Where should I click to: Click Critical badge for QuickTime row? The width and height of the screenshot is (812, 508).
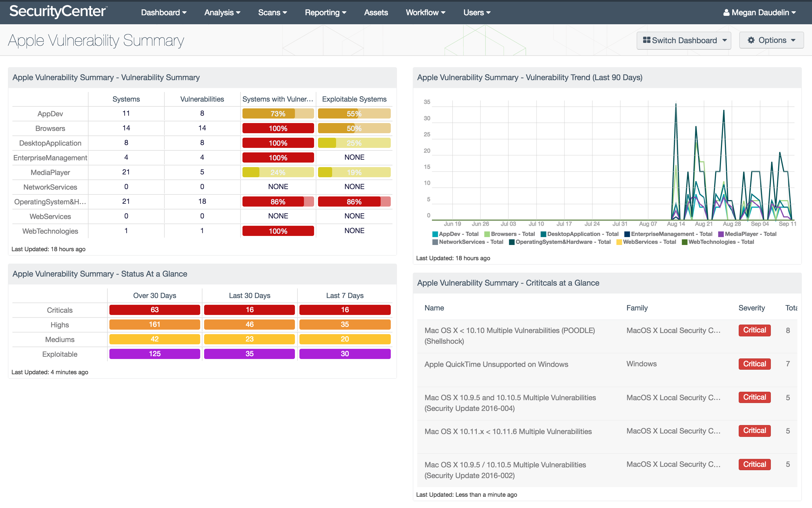coord(754,364)
